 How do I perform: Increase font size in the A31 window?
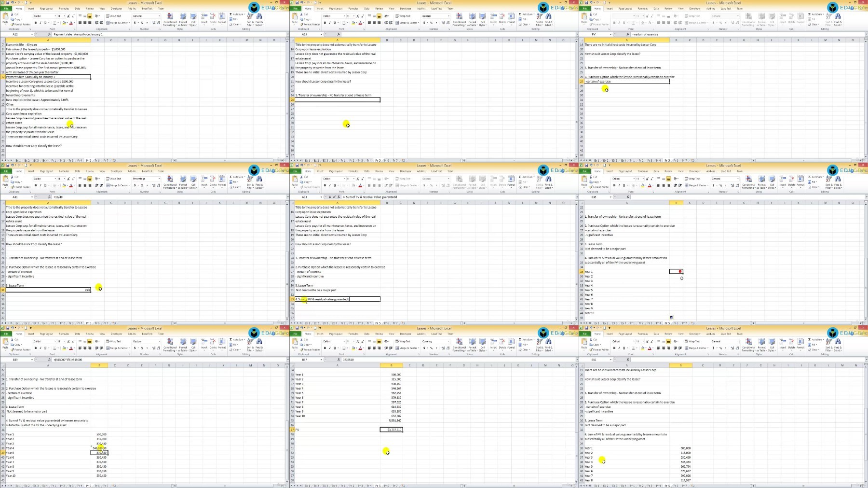68,179
